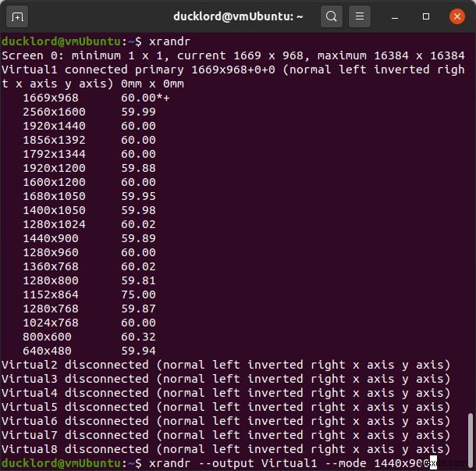Click the 75.00 refresh rate value
This screenshot has height=471, width=476.
138,294
